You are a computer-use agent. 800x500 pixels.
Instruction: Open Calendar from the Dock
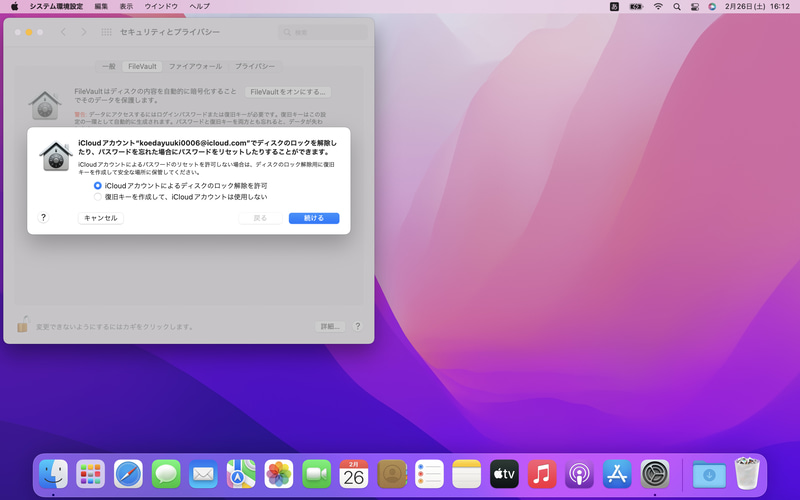pyautogui.click(x=354, y=474)
